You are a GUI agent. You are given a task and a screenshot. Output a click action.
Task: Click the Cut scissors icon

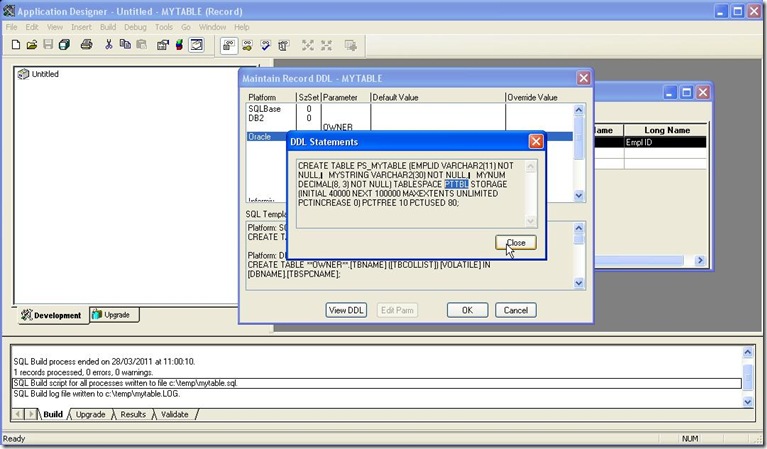click(109, 45)
